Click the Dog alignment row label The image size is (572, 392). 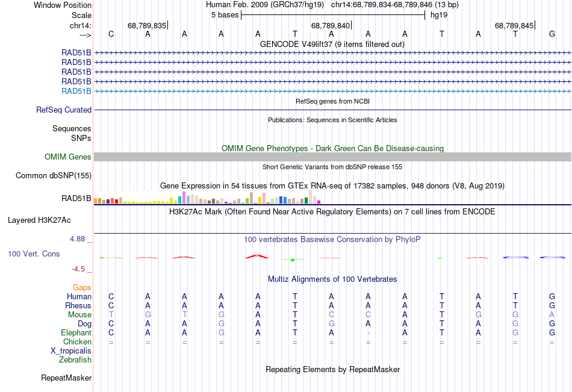click(85, 324)
